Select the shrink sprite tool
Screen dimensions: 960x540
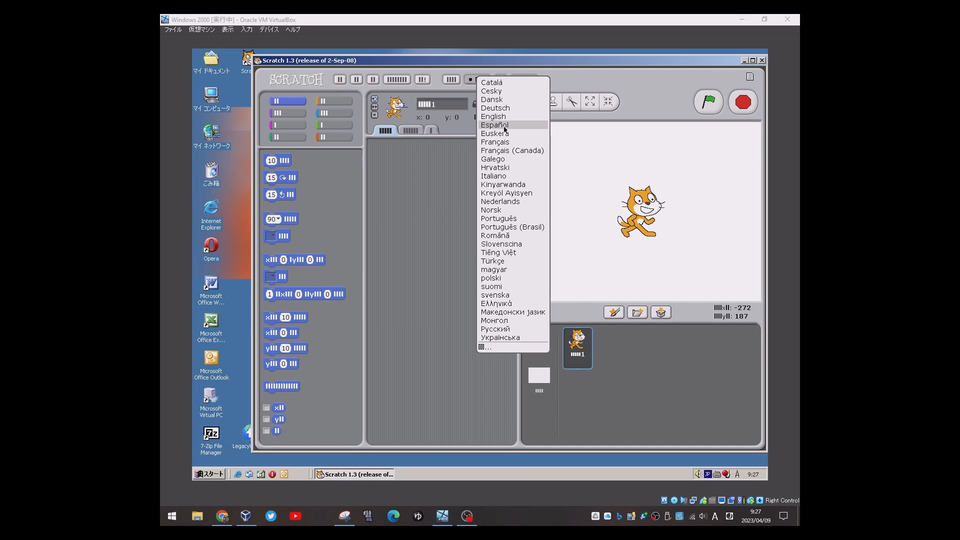point(607,102)
